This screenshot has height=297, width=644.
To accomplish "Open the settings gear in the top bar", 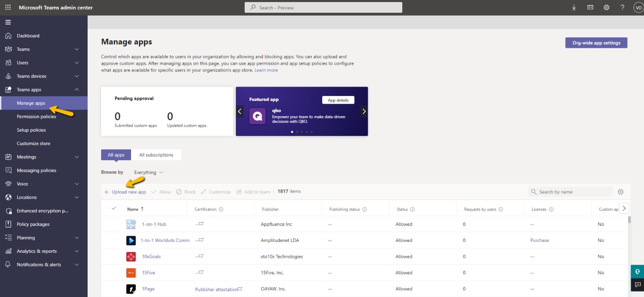I will (x=606, y=7).
